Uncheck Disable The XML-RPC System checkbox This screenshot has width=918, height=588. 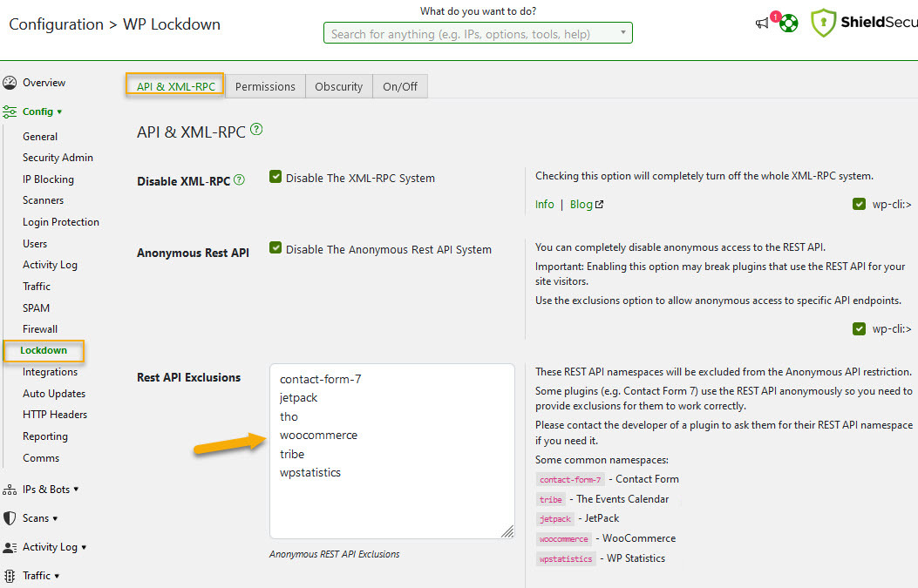[275, 177]
